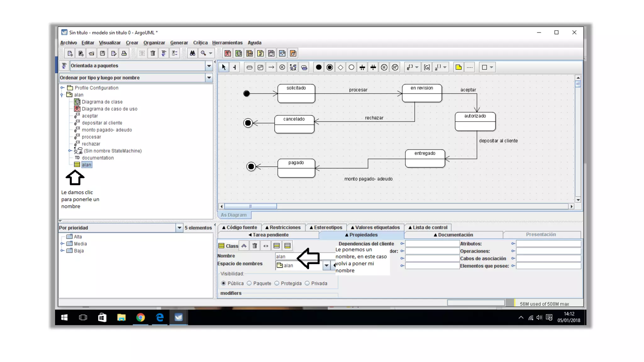Select the Protegida visibility option
This screenshot has height=362, width=644.
[277, 283]
